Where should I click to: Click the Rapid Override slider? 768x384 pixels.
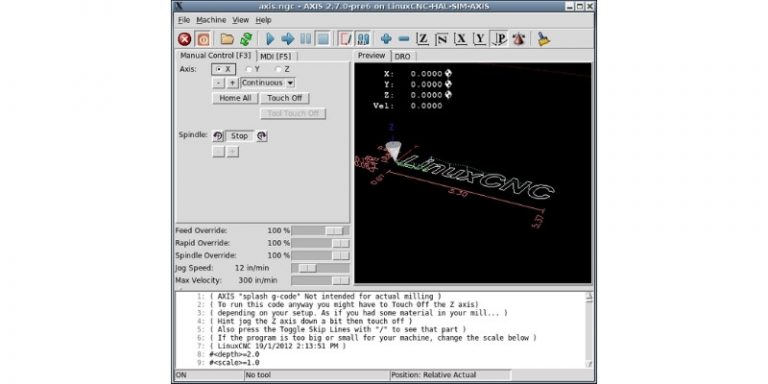pyautogui.click(x=320, y=243)
